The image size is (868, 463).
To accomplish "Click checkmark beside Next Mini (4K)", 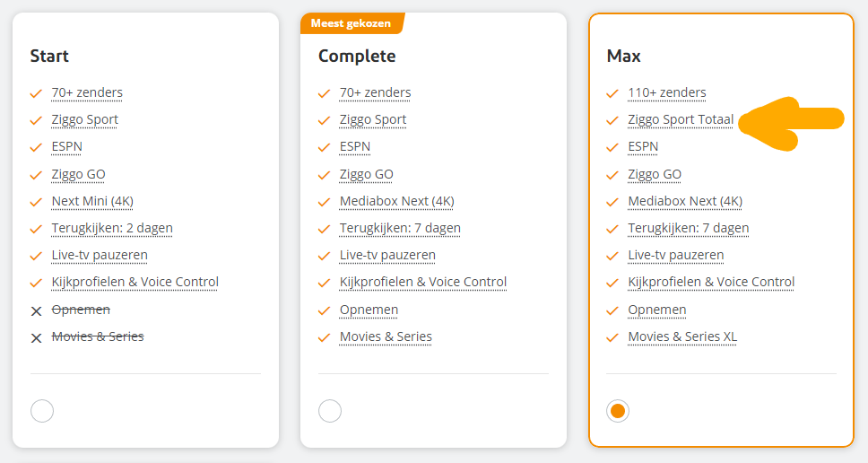I will click(x=36, y=202).
